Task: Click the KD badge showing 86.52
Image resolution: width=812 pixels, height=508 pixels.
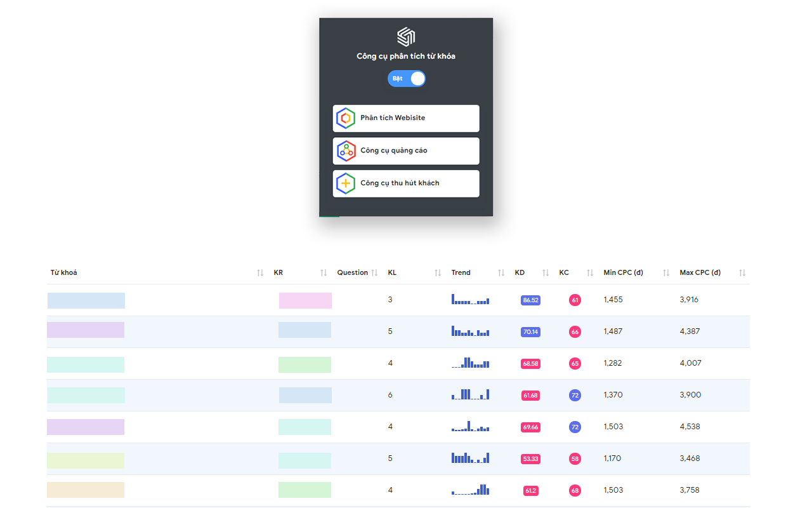Action: coord(531,300)
